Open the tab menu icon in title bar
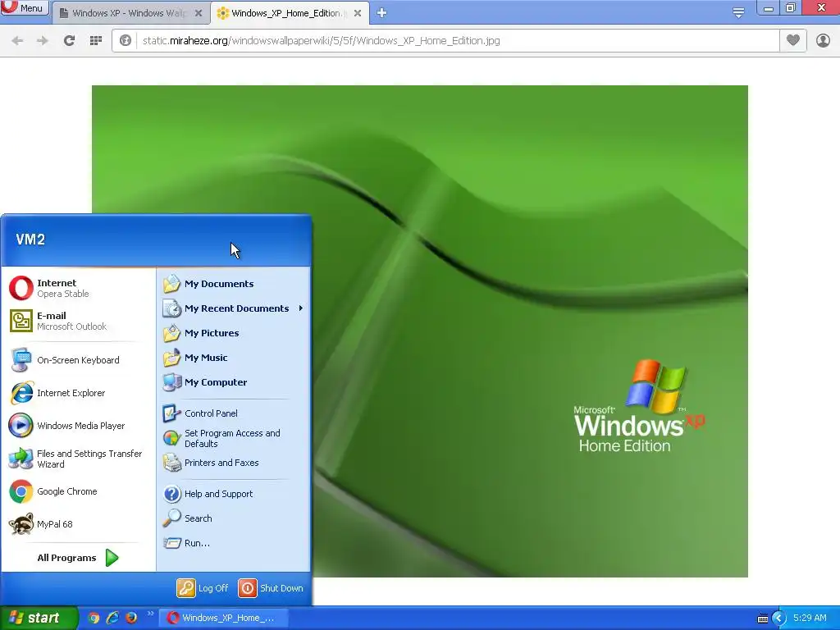 point(738,13)
